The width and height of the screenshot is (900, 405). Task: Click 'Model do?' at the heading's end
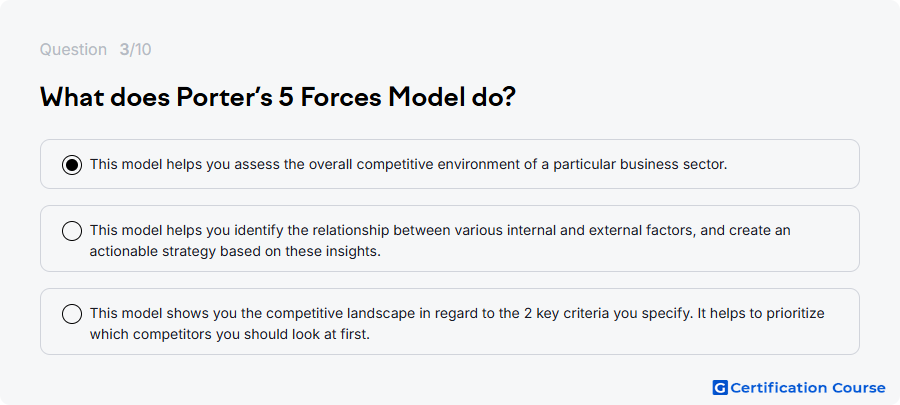tap(452, 98)
